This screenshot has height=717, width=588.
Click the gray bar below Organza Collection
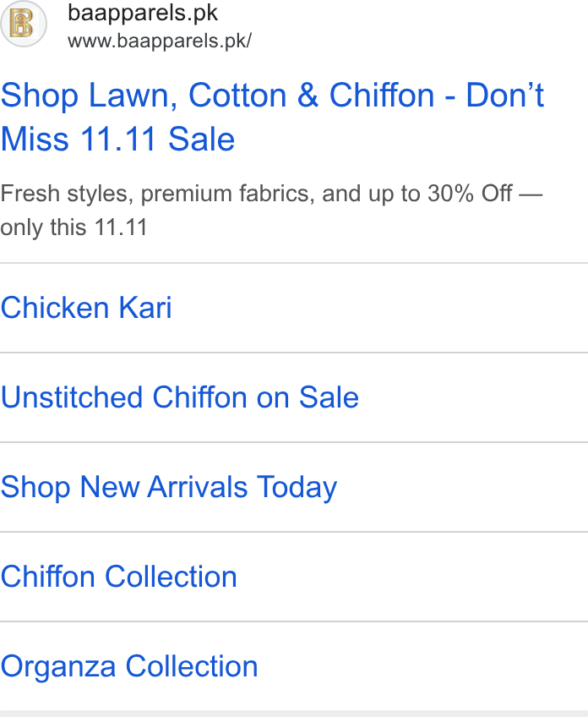coord(294,714)
